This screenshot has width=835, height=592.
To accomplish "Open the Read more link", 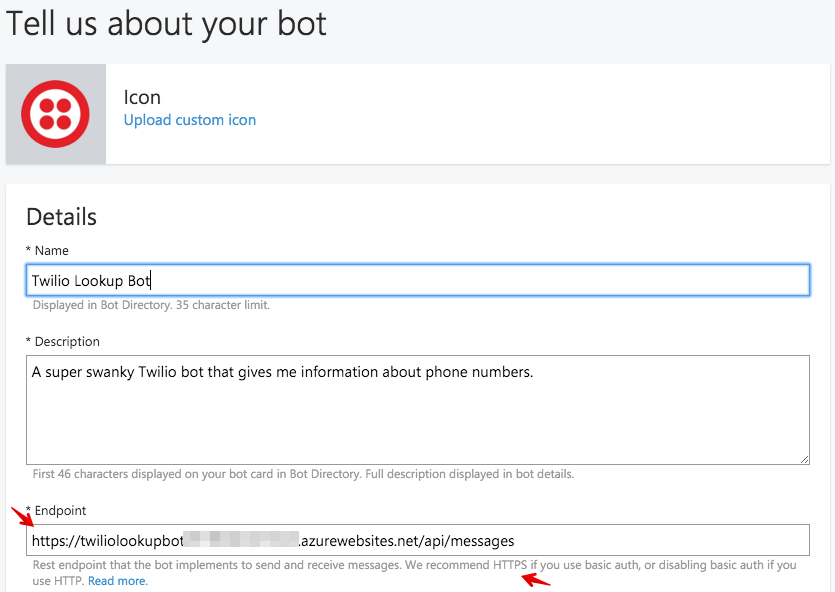I will pos(118,581).
